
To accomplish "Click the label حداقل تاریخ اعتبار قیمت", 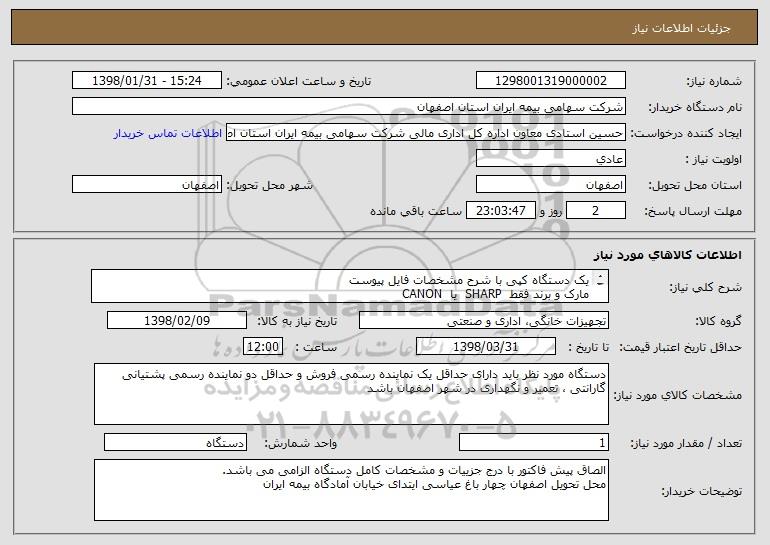I will pos(680,347).
